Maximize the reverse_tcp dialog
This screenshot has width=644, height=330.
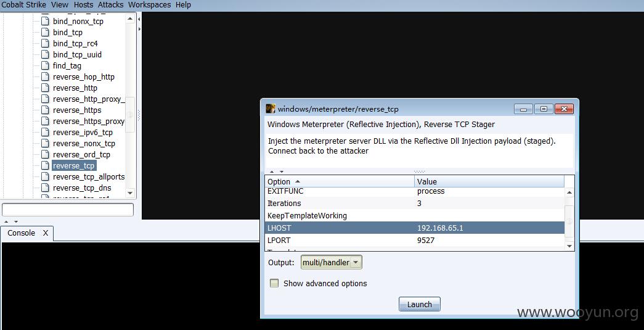[544, 109]
